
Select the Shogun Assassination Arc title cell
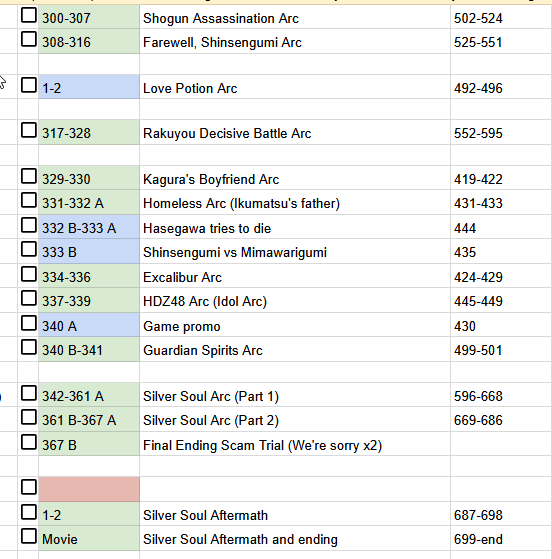(x=295, y=17)
